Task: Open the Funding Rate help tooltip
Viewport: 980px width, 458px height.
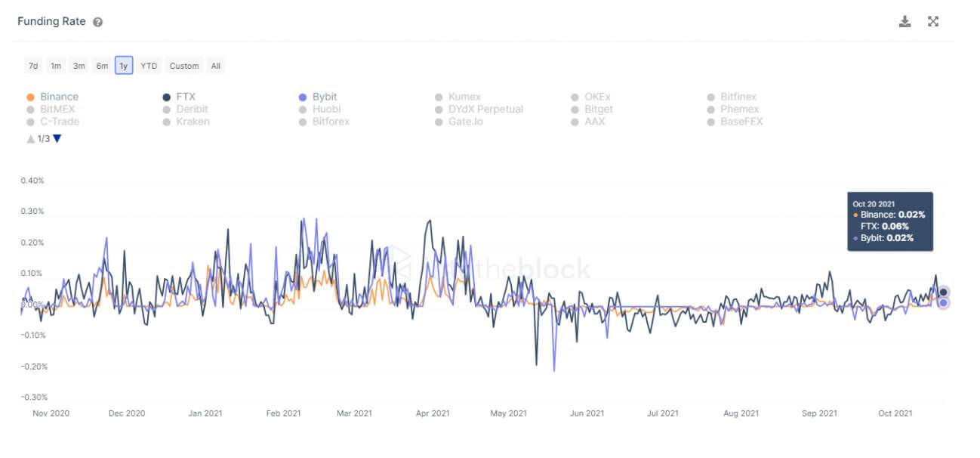Action: 97,21
